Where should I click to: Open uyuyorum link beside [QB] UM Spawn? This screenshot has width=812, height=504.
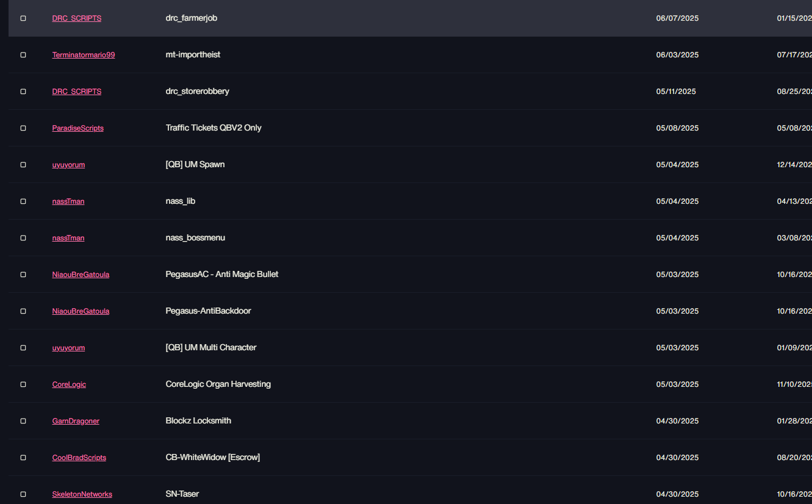click(68, 165)
